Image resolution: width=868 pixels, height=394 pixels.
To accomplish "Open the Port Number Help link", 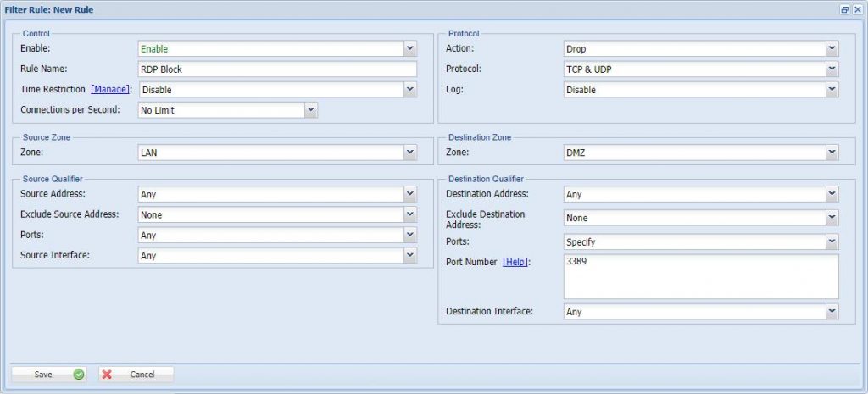I will click(x=515, y=263).
